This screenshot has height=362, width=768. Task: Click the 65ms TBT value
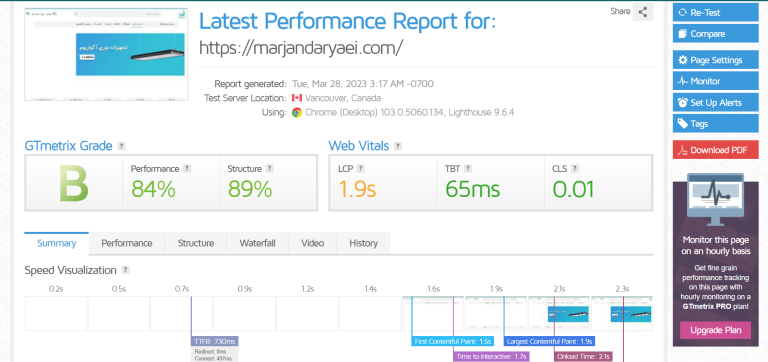pos(473,190)
